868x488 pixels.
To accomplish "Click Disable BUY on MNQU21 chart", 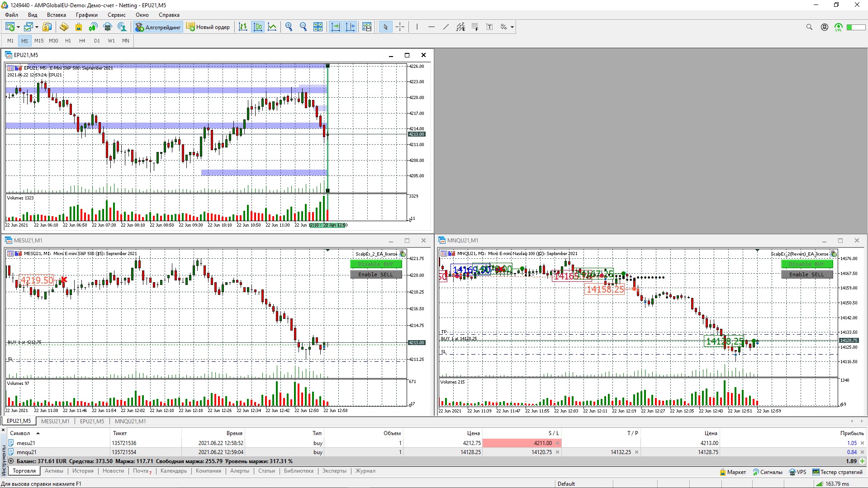I will [807, 264].
